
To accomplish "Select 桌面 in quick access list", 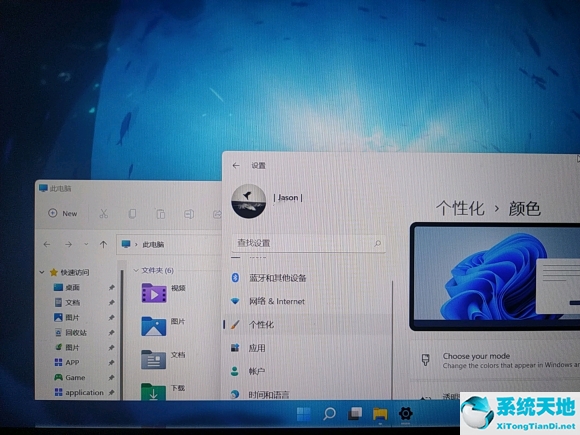I will point(72,287).
